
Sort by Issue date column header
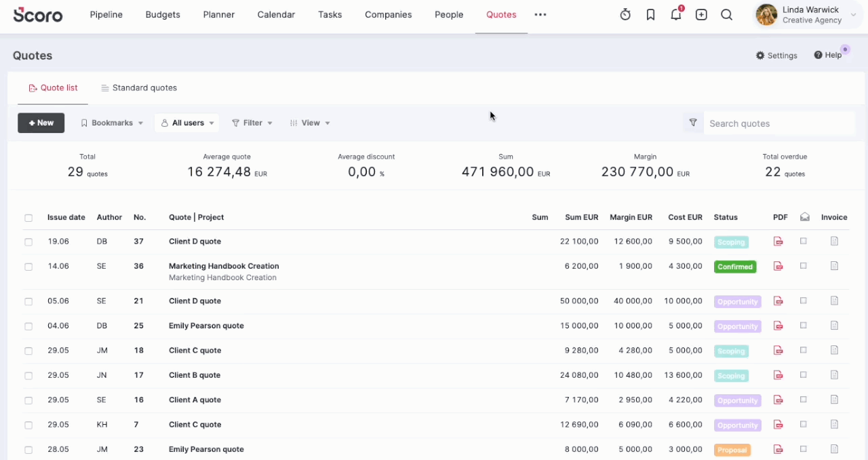tap(66, 217)
